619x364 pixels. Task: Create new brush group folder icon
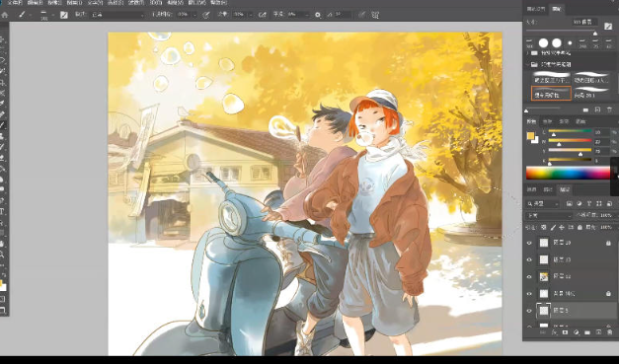point(585,109)
